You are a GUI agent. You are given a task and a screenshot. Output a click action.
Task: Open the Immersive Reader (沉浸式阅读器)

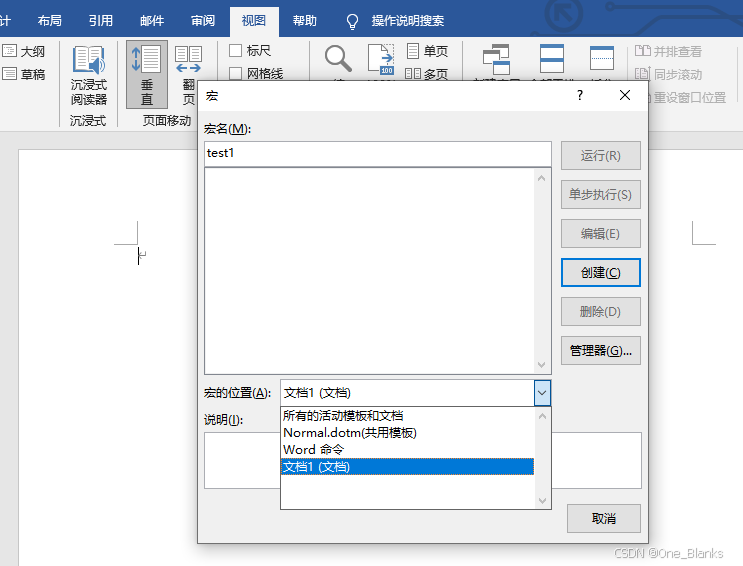(x=89, y=75)
